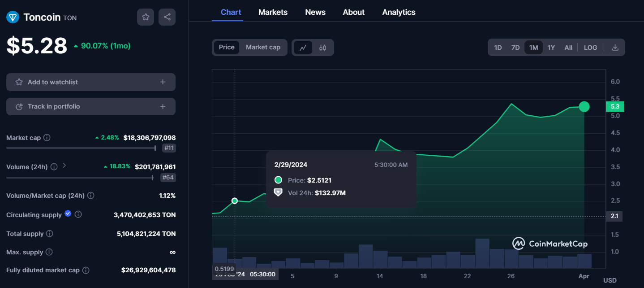Click the Volume rank progress bar
644x288 pixels.
coord(80,178)
